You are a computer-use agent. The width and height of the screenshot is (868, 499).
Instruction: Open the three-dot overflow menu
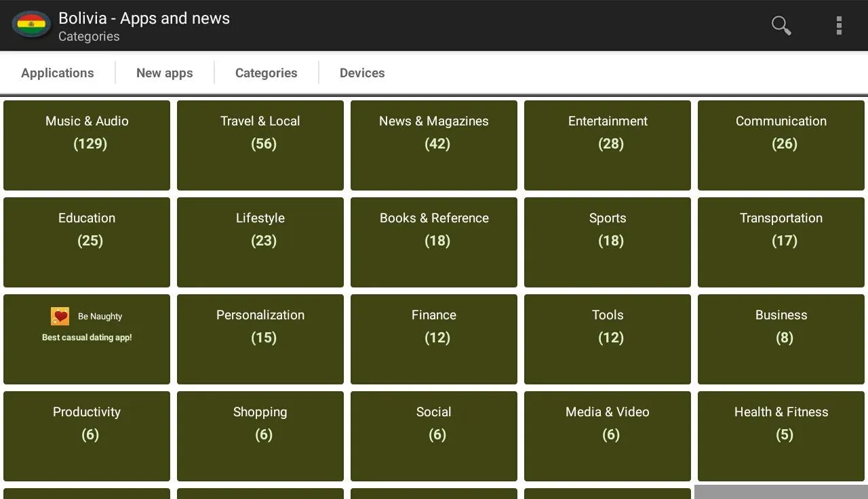[839, 26]
